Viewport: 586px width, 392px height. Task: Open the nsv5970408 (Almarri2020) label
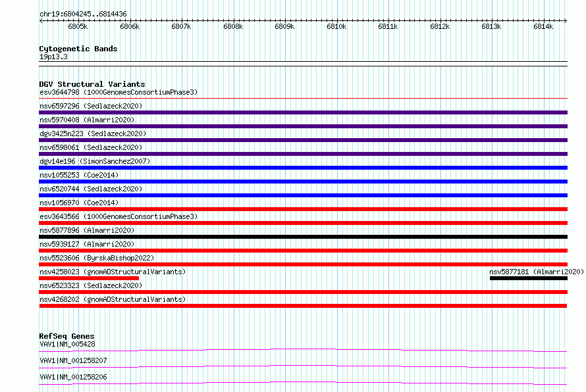87,120
